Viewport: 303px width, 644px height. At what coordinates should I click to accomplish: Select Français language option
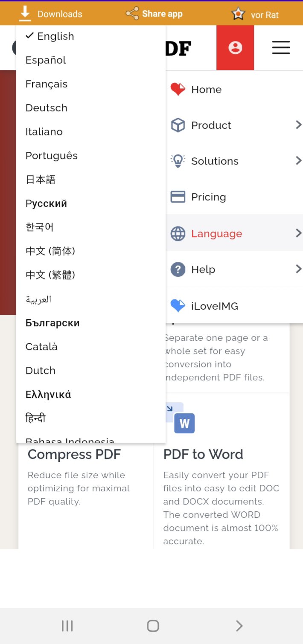coord(91,84)
